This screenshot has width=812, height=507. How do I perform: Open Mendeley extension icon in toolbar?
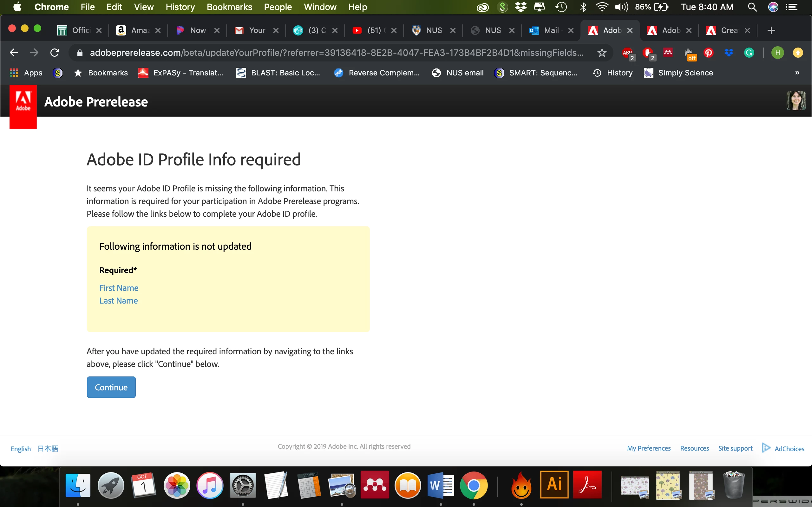pyautogui.click(x=668, y=53)
